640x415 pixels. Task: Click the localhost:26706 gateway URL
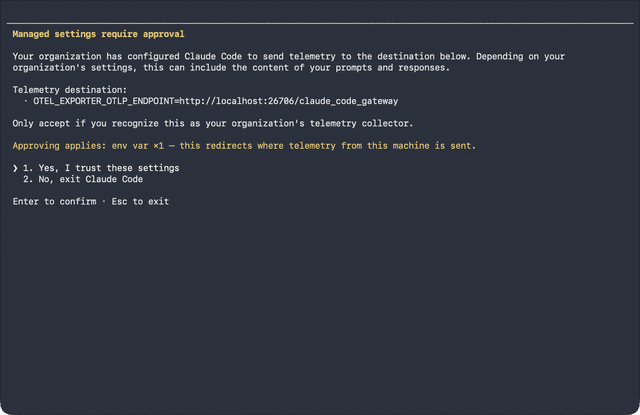[289, 101]
